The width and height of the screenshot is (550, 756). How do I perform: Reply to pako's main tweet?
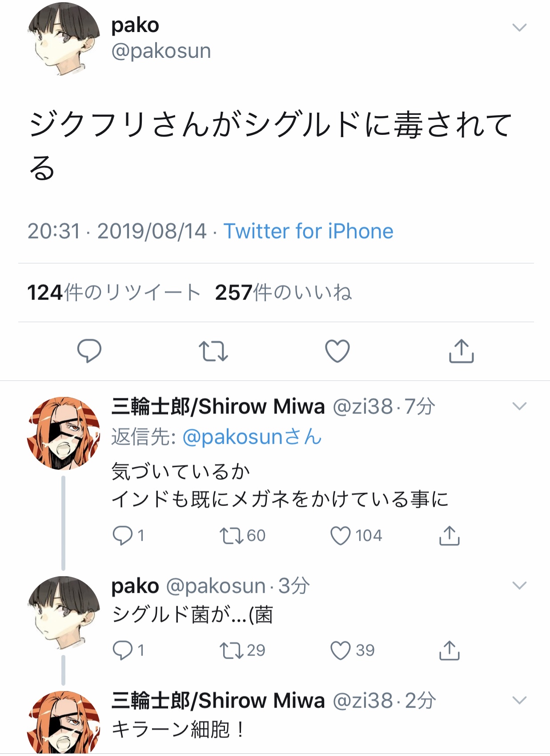point(89,351)
